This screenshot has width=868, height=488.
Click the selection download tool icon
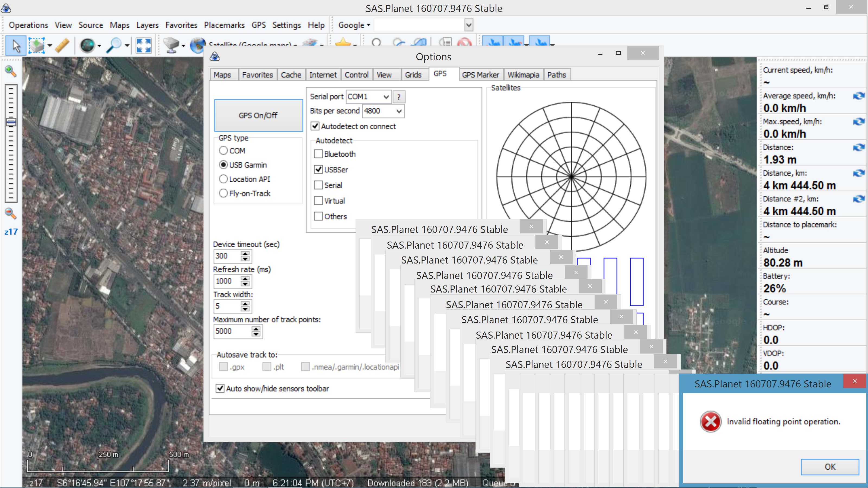click(x=36, y=46)
